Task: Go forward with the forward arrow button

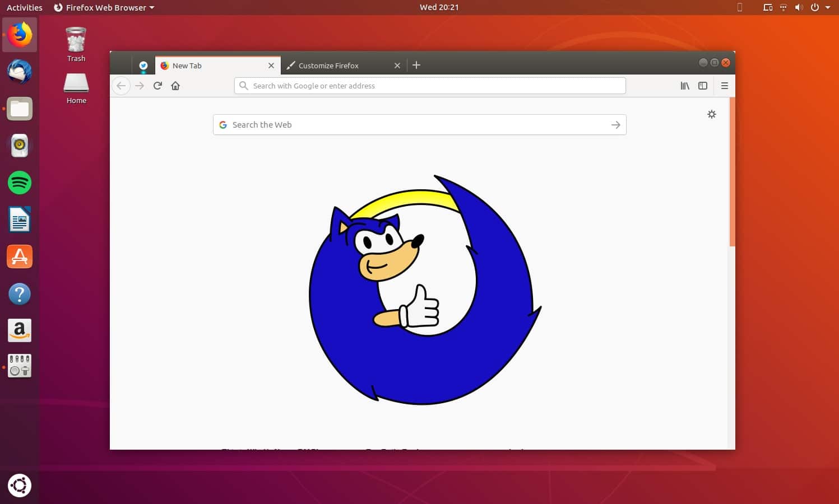Action: pyautogui.click(x=140, y=86)
